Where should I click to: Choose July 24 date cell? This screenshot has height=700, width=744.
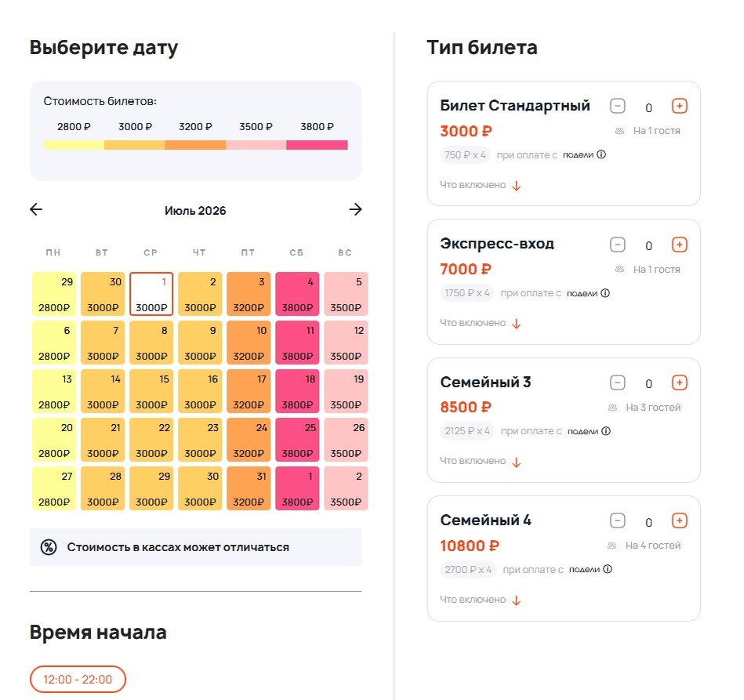249,440
